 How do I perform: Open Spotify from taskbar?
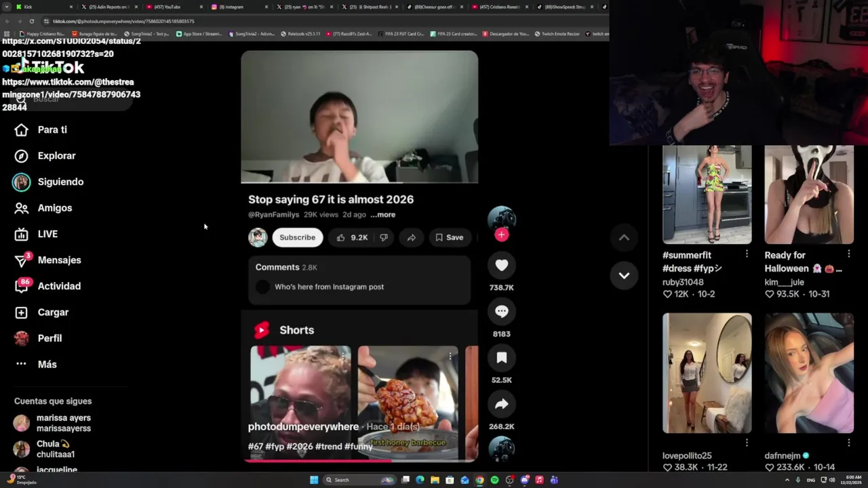[x=494, y=480]
